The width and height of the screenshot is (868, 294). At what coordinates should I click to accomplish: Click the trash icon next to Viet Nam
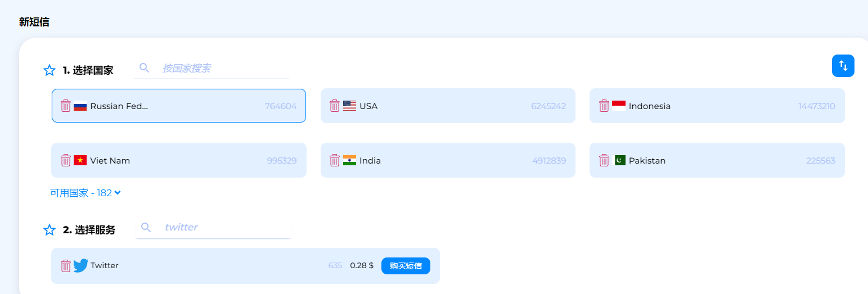coord(66,160)
